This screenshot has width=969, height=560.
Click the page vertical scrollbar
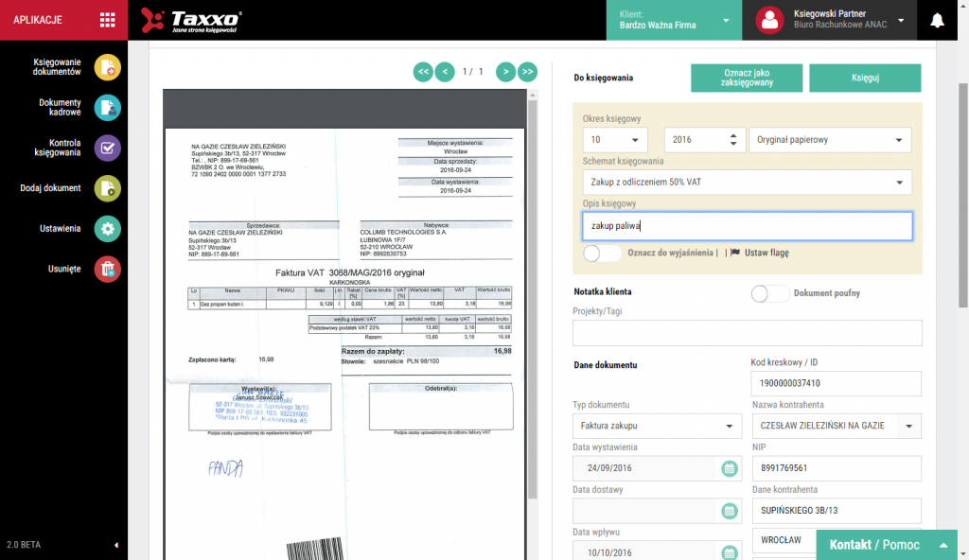[x=962, y=195]
